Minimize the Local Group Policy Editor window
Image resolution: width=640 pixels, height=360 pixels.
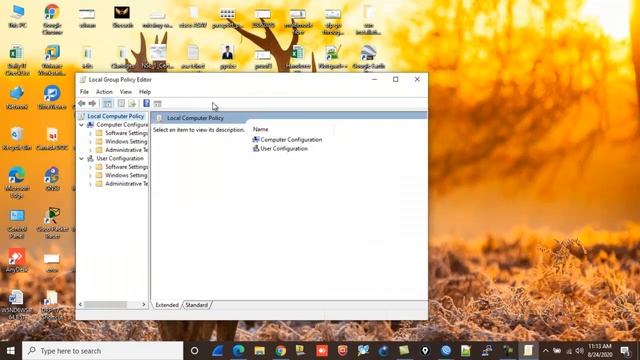point(374,80)
